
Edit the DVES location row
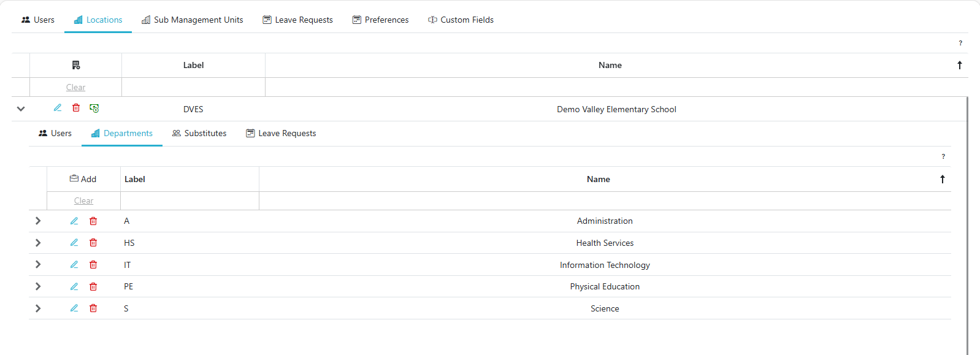58,108
